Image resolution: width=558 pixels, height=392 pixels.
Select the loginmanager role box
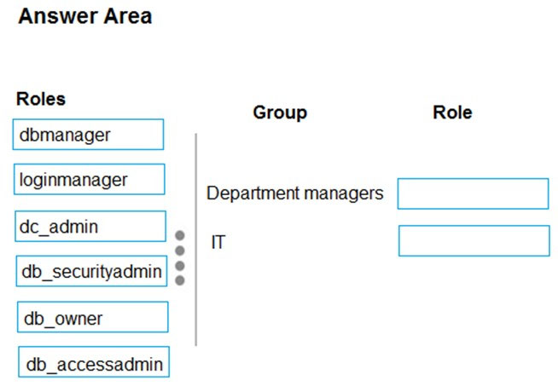90,179
